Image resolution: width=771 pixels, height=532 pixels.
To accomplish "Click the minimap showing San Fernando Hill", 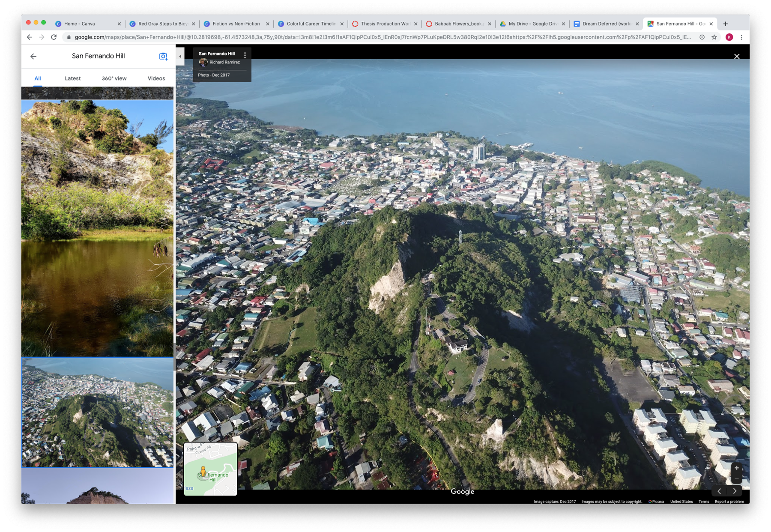I will tap(210, 469).
